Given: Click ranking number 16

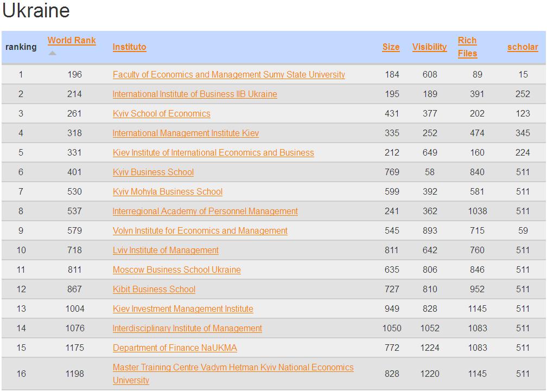Looking at the screenshot, I should click(21, 374).
